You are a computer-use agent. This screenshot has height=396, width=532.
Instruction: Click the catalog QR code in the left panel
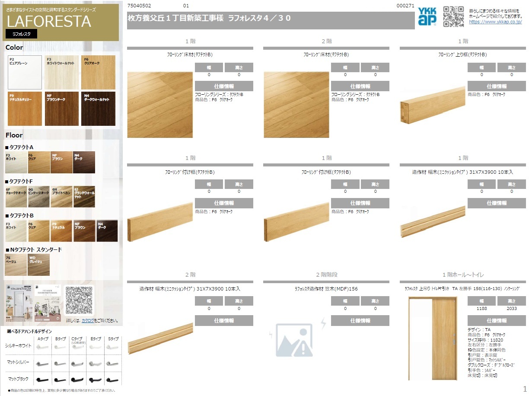[80, 300]
